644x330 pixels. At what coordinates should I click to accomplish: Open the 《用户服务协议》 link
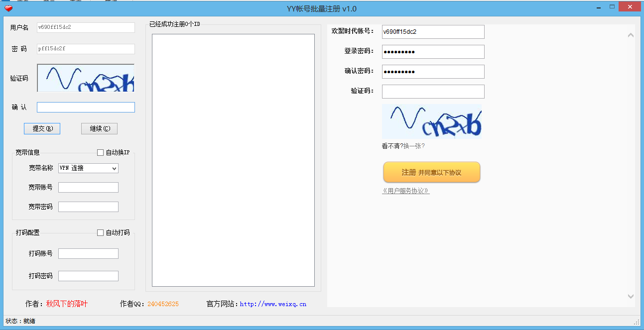pyautogui.click(x=406, y=191)
